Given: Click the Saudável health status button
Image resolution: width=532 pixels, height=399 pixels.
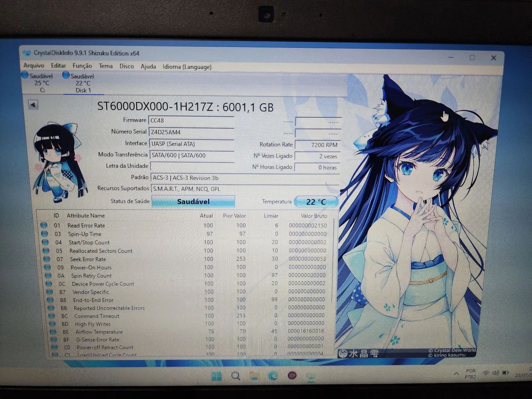Looking at the screenshot, I should 193,202.
